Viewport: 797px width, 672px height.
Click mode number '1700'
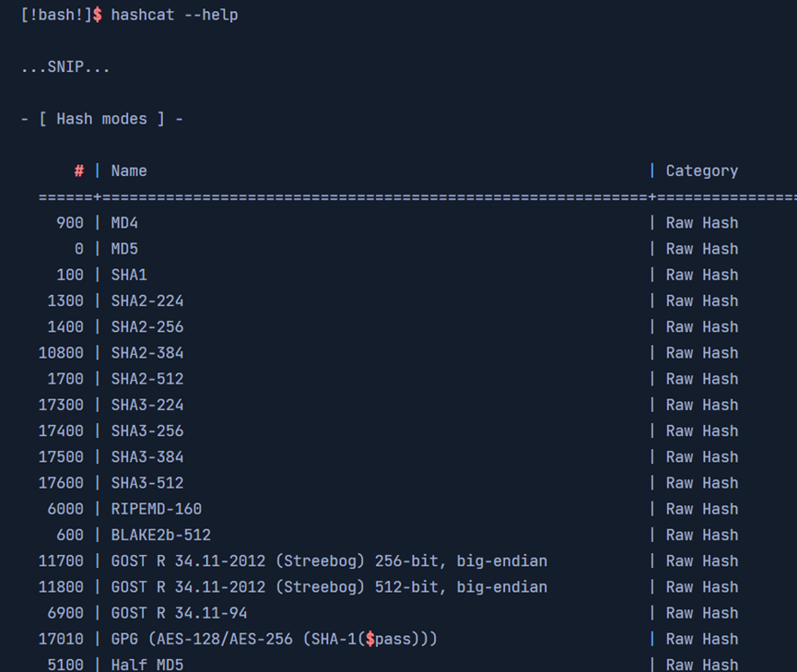click(65, 379)
